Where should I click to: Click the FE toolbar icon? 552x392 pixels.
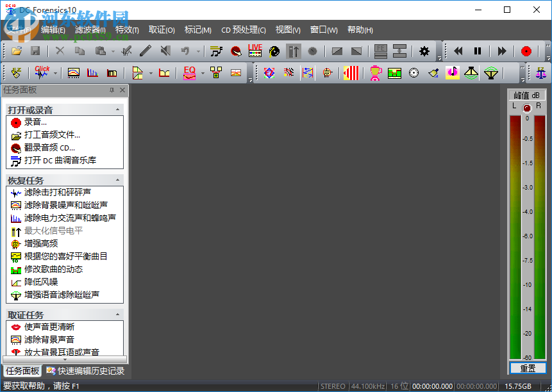coord(381,51)
